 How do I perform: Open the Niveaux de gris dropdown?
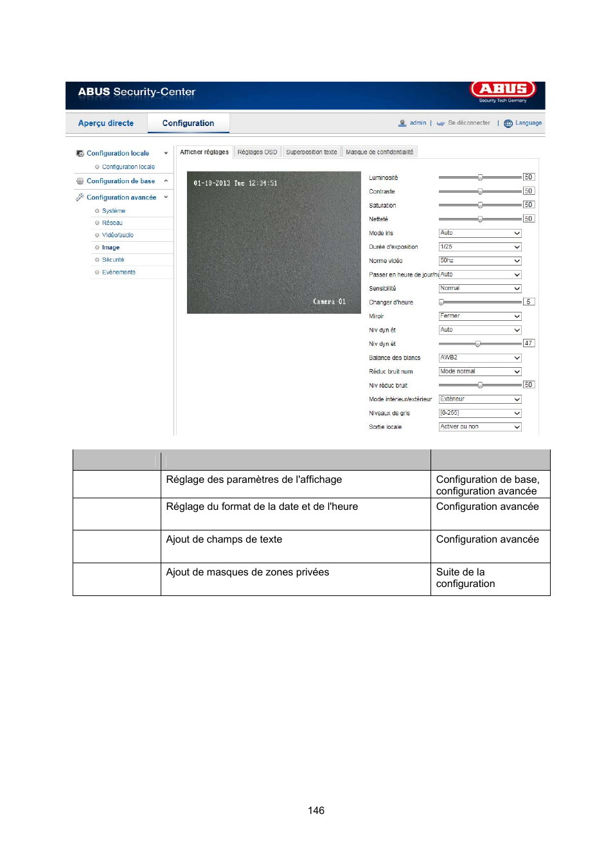(480, 413)
